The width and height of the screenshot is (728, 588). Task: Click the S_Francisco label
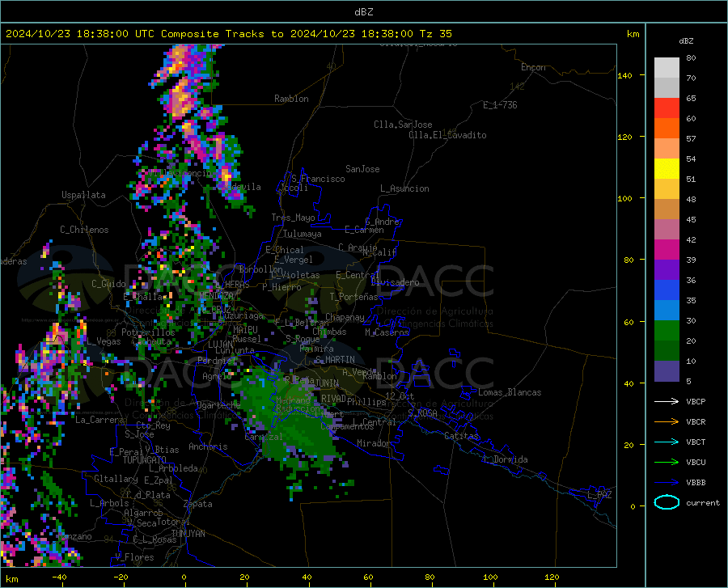pos(318,179)
